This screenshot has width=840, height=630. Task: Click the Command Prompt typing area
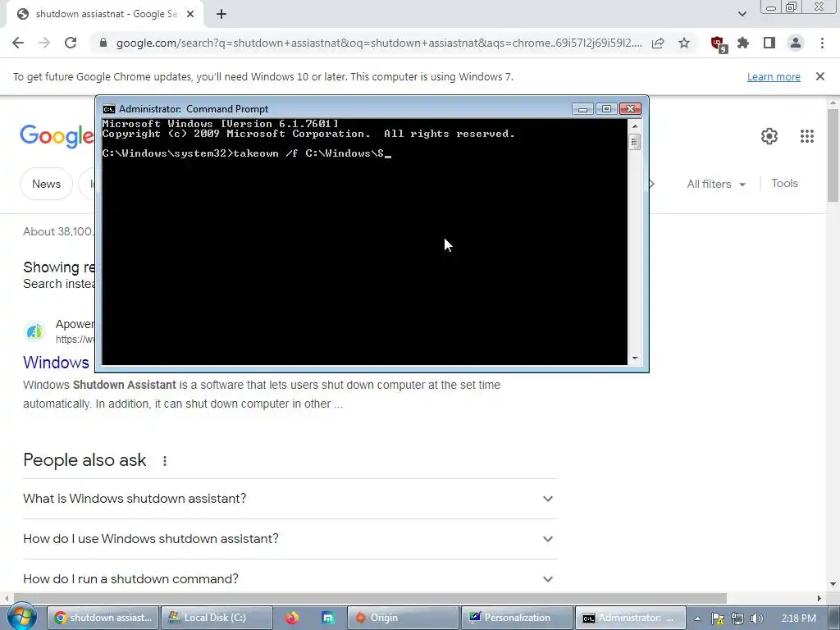coord(364,241)
